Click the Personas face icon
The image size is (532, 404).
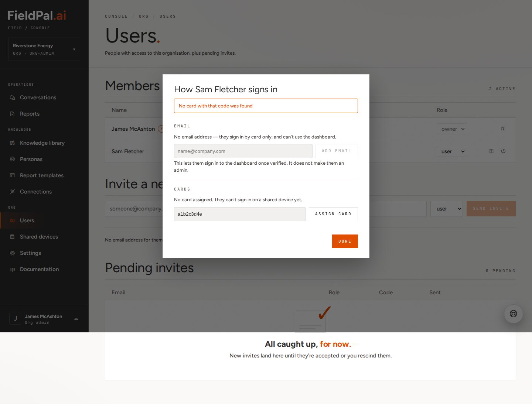(x=12, y=159)
